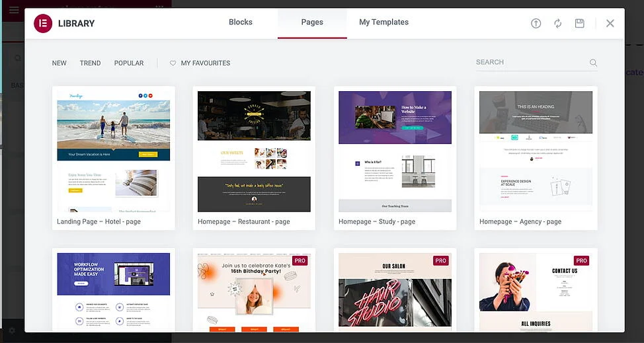This screenshot has height=343, width=644.
Task: Filter templates by POPULAR
Action: tap(129, 63)
